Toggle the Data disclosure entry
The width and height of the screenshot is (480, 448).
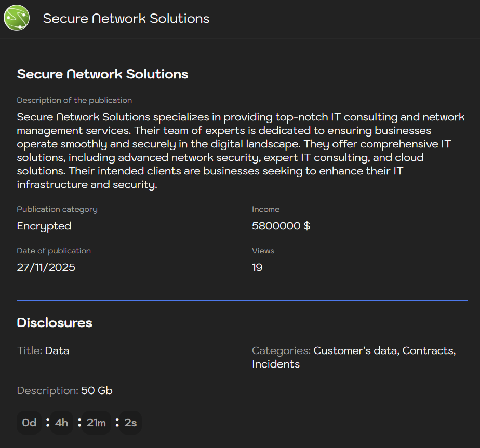tap(57, 350)
